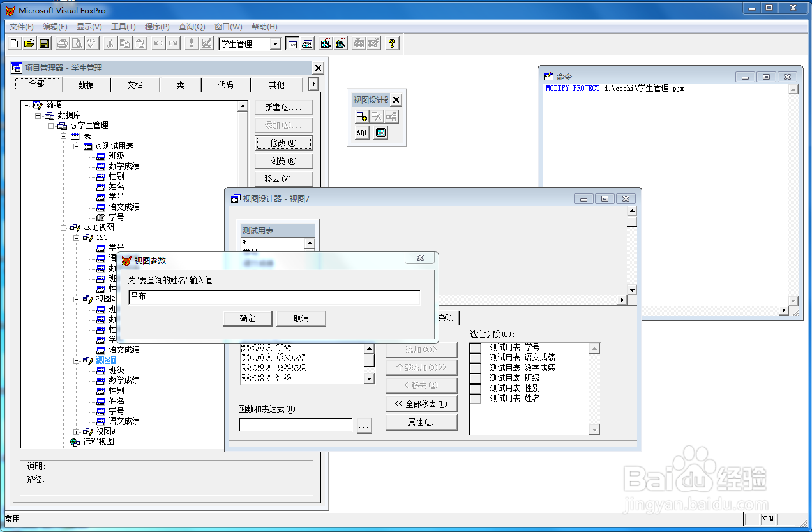Click the Open folder toolbar icon

[29, 43]
